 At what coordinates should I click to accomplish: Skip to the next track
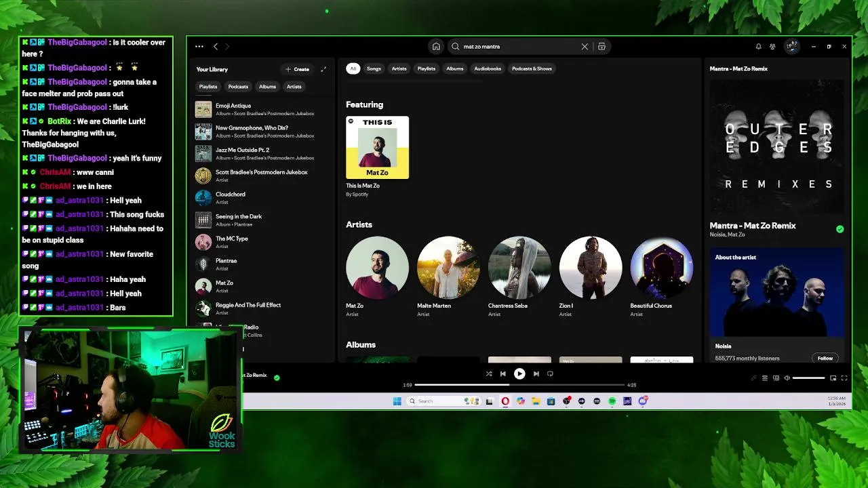pos(536,373)
